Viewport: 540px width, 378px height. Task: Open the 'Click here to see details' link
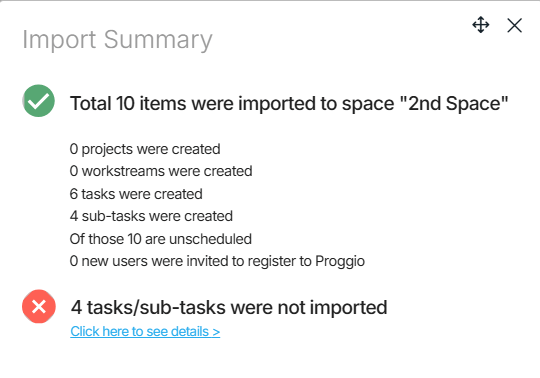coord(145,331)
